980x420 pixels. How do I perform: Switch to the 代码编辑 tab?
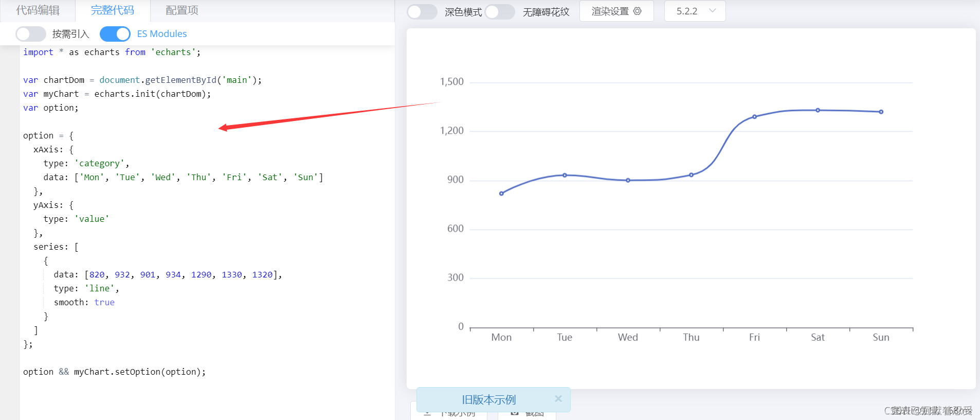[x=38, y=10]
